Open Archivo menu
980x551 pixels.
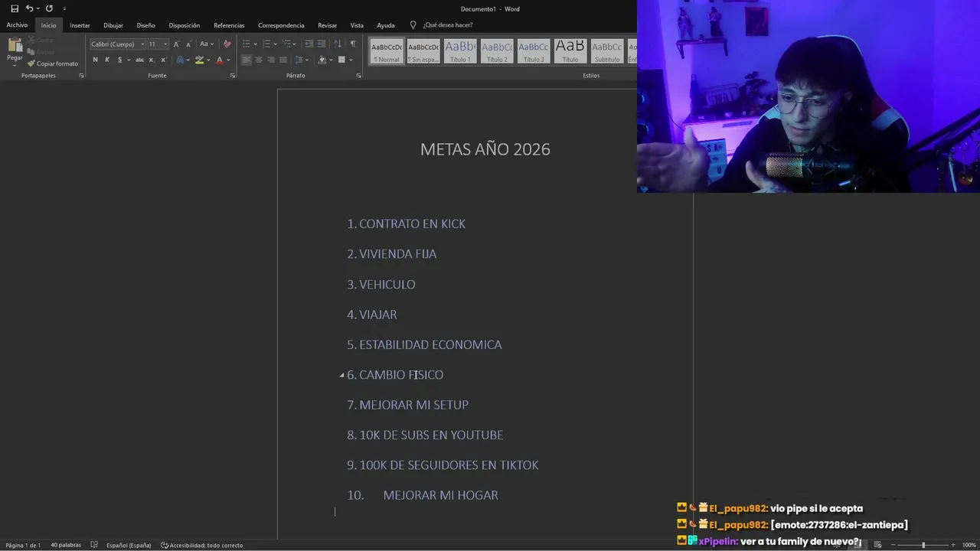(17, 25)
